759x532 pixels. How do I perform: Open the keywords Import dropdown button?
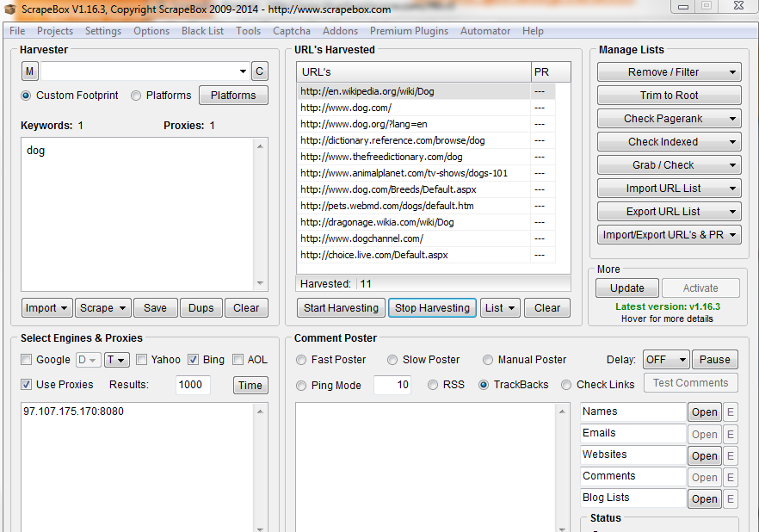47,308
